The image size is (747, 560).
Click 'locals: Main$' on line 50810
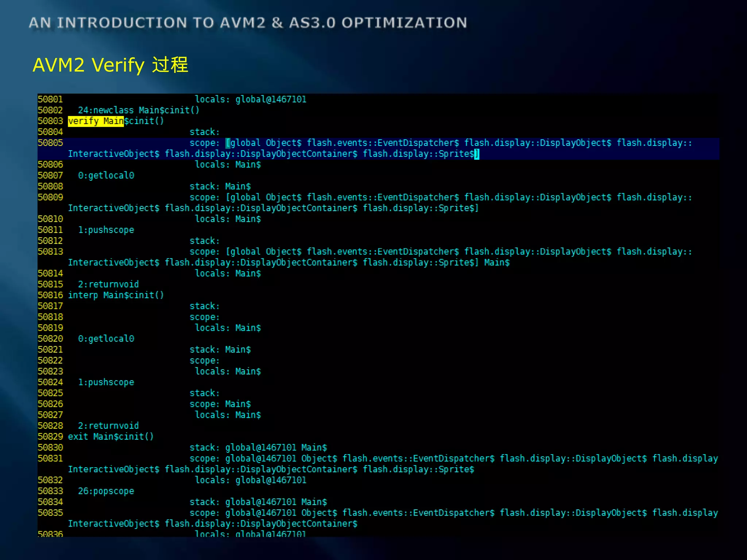228,219
